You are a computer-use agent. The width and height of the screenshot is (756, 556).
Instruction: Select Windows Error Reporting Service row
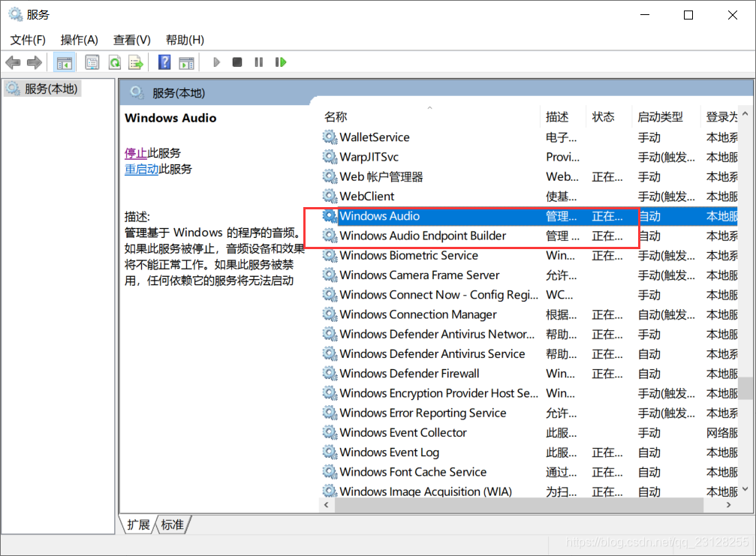coord(529,413)
